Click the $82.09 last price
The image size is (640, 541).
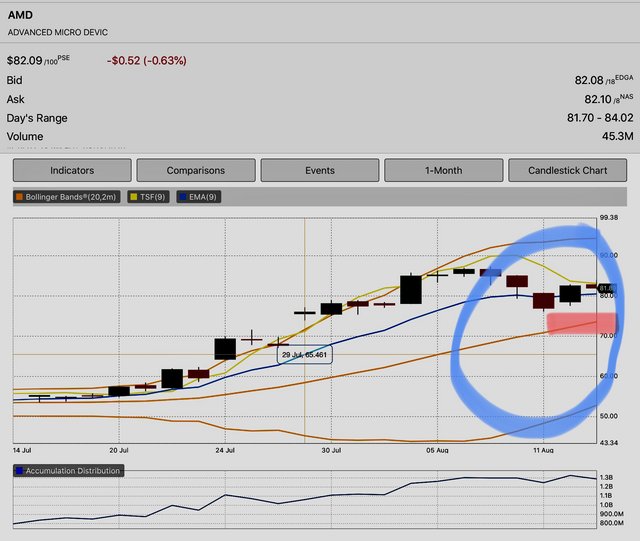pyautogui.click(x=24, y=60)
